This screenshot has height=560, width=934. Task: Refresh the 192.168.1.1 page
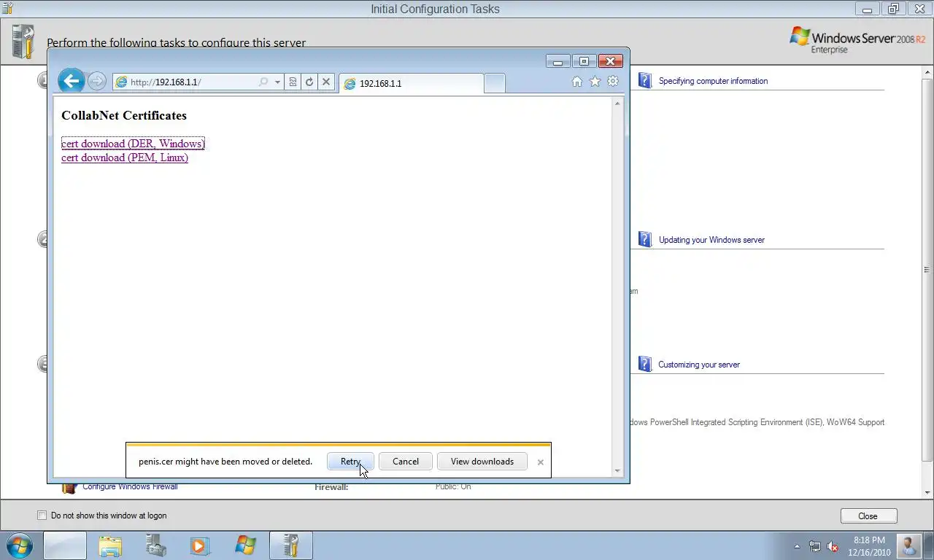pyautogui.click(x=309, y=82)
